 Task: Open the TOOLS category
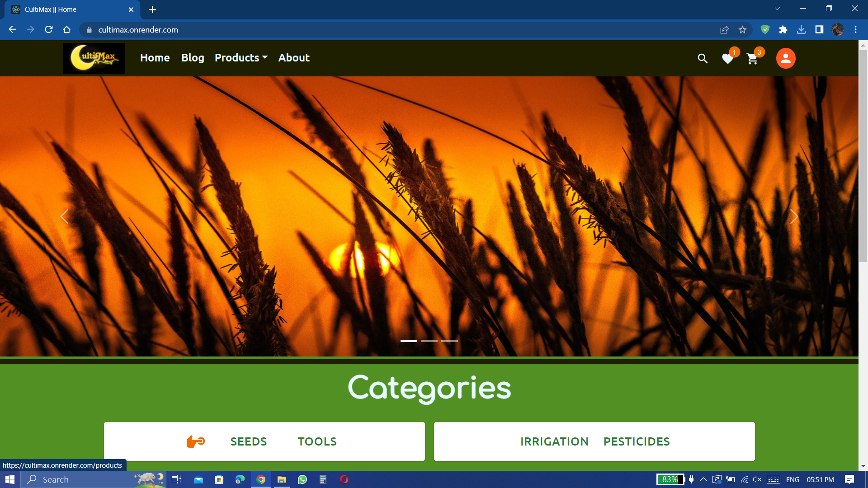[x=317, y=441]
